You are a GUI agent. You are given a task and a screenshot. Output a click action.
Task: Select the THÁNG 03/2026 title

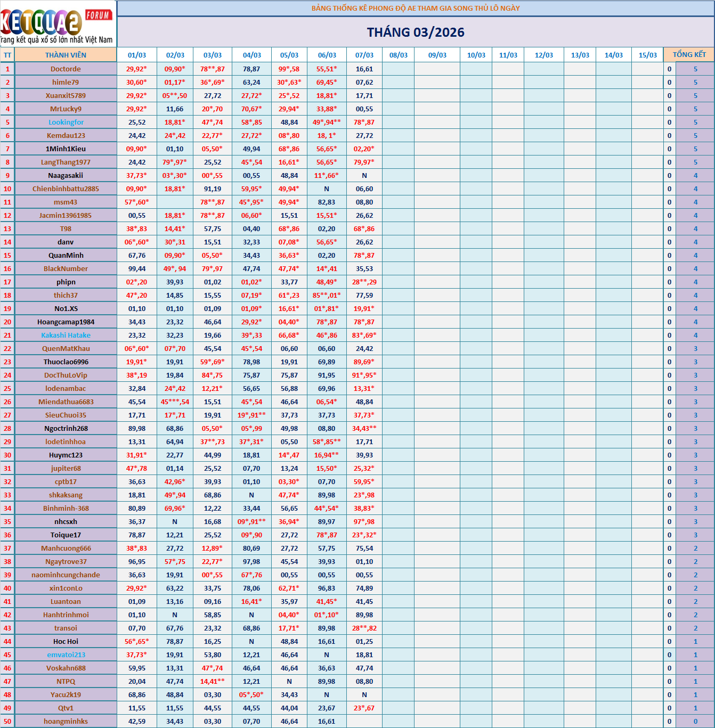[x=416, y=32]
